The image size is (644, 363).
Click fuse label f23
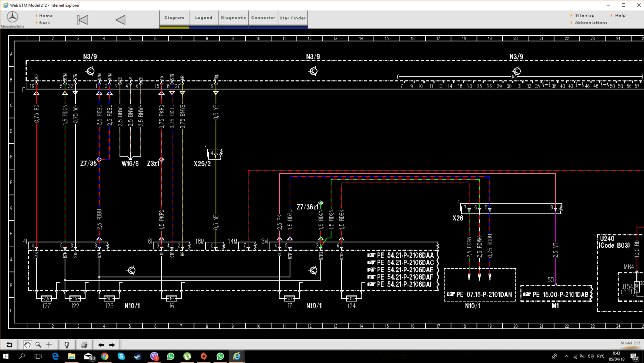pyautogui.click(x=109, y=306)
